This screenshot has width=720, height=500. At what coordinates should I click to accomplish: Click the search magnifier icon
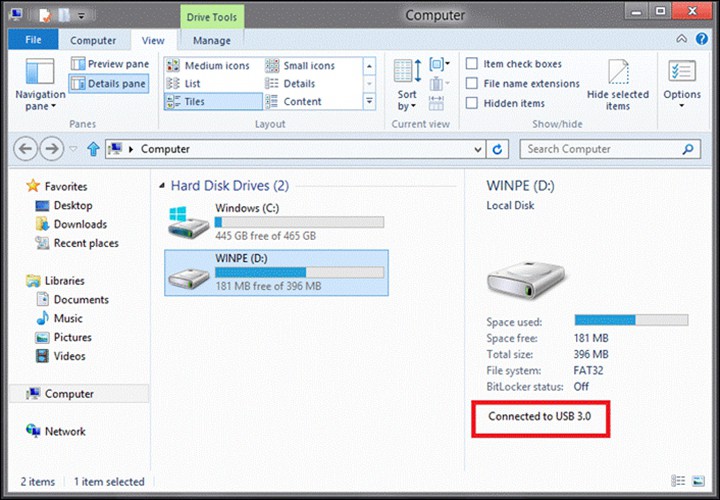pos(688,149)
